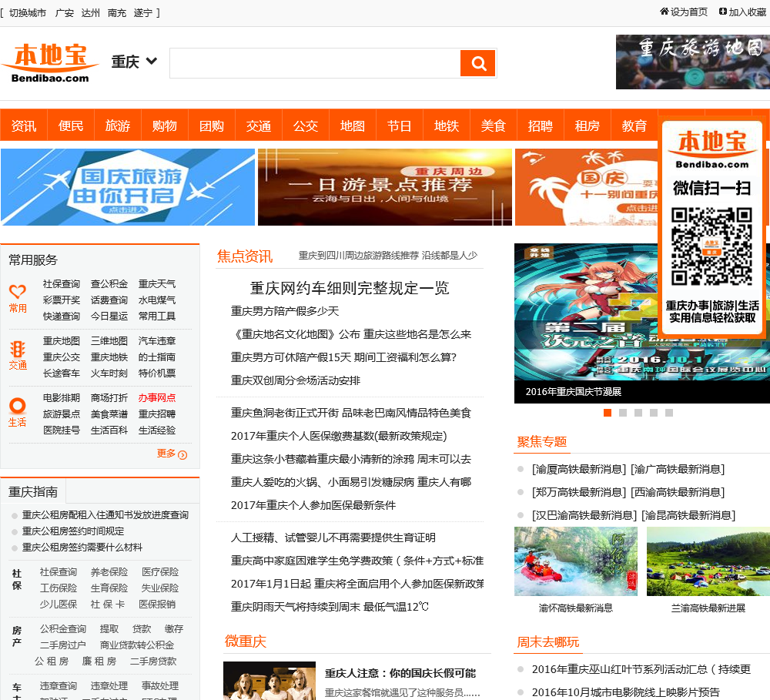This screenshot has width=770, height=700.
Task: Open the 美食 navigation tab
Action: pyautogui.click(x=494, y=126)
